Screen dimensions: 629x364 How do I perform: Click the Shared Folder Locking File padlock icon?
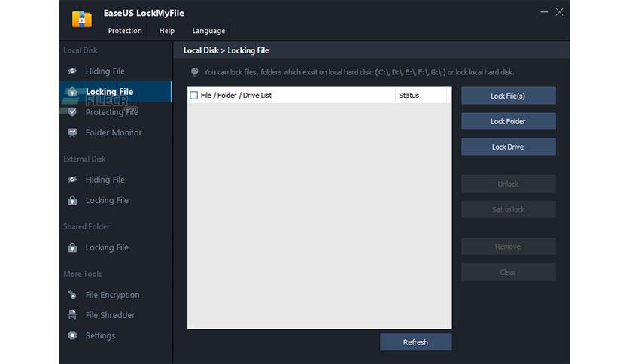pos(72,247)
